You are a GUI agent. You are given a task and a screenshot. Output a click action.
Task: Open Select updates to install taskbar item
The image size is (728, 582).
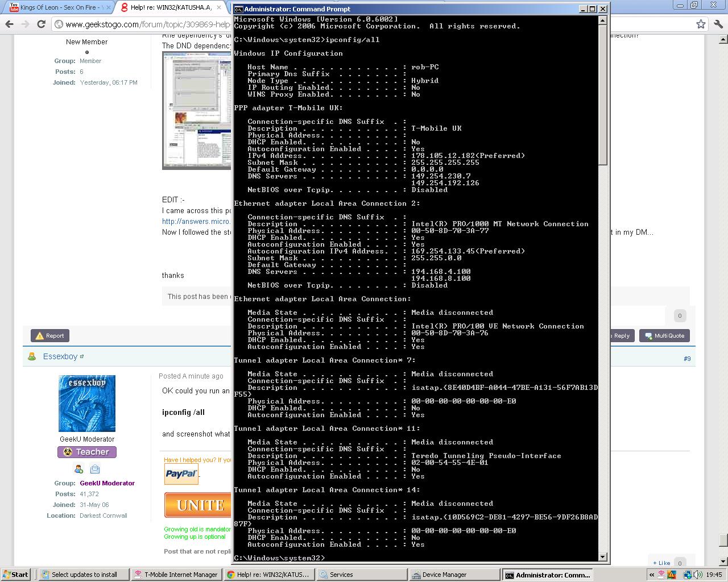tap(84, 575)
